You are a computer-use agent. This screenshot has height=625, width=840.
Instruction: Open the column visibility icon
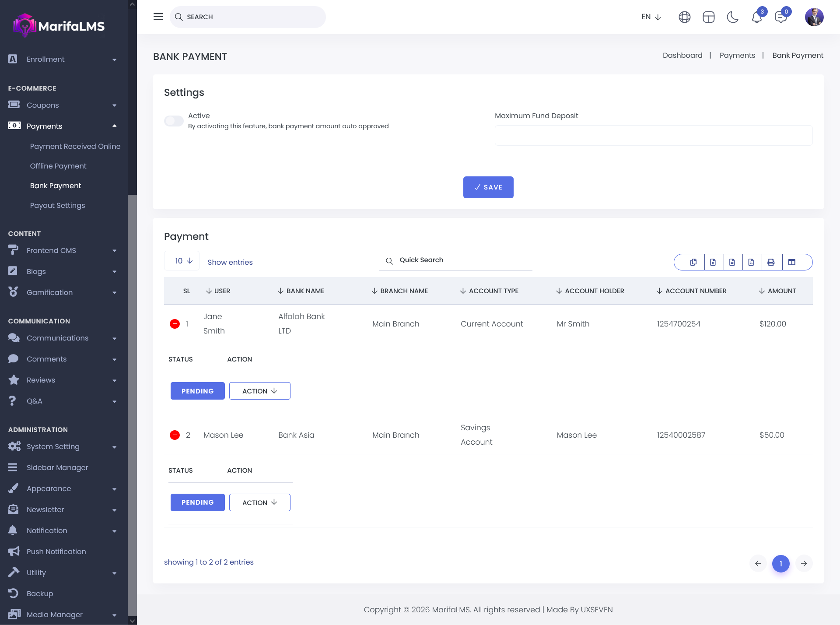792,262
